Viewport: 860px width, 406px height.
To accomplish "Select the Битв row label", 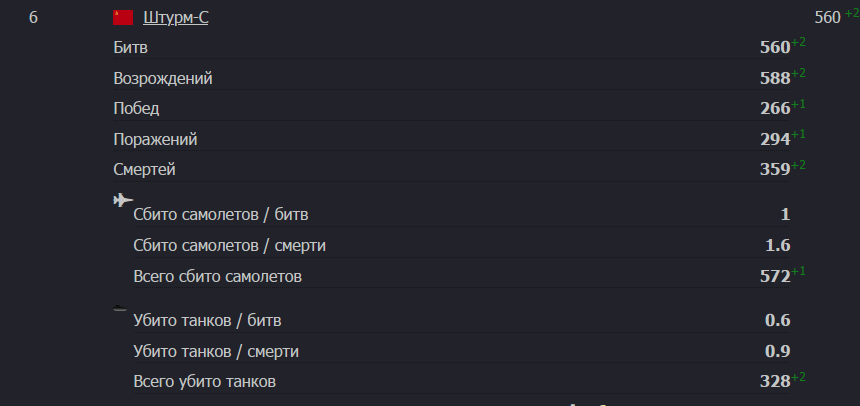I will point(131,48).
